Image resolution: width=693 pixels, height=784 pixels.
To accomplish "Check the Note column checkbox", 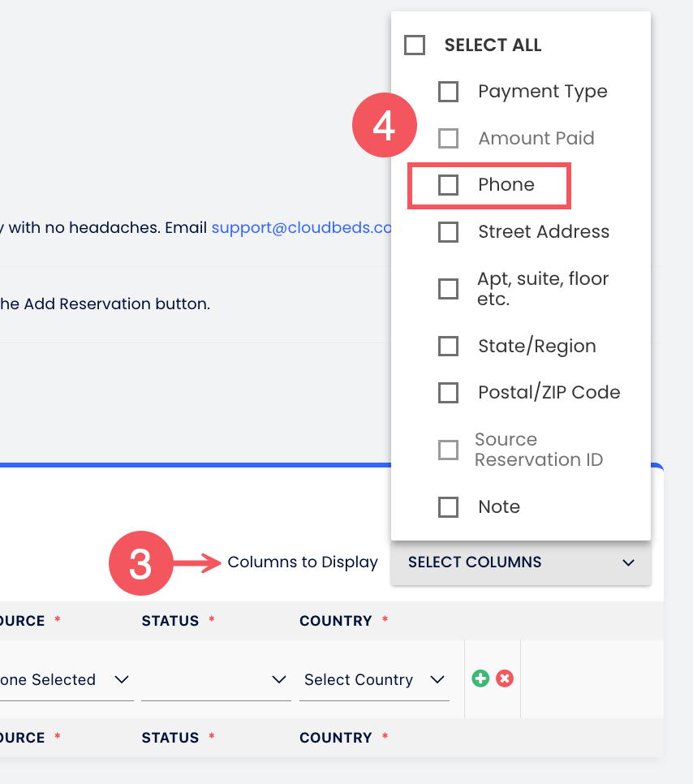I will pos(448,507).
